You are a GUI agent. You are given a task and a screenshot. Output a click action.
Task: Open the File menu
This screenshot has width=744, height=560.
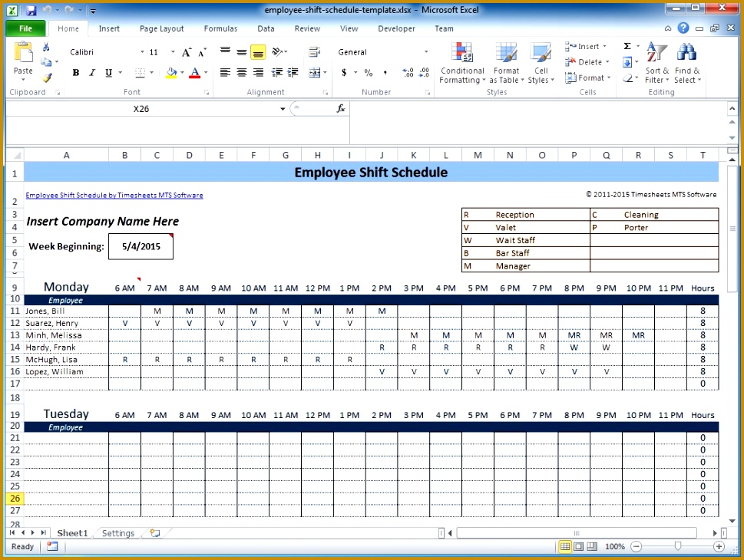coord(25,28)
